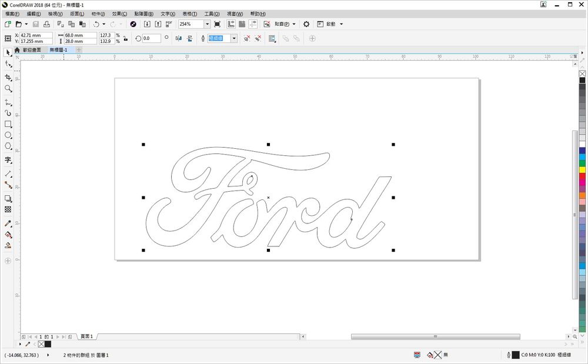Go to the next page arrow
The height and width of the screenshot is (364, 588).
(x=58, y=336)
